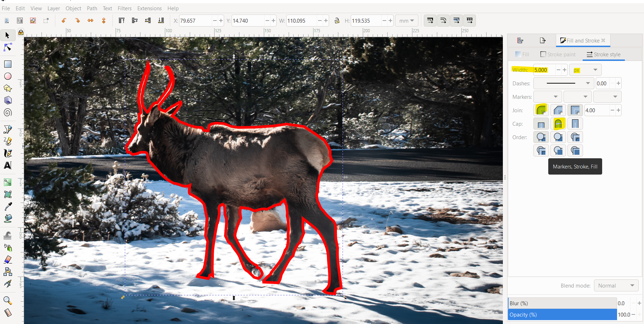The image size is (644, 324).
Task: Select the Zoom magnifier tool
Action: point(7,301)
